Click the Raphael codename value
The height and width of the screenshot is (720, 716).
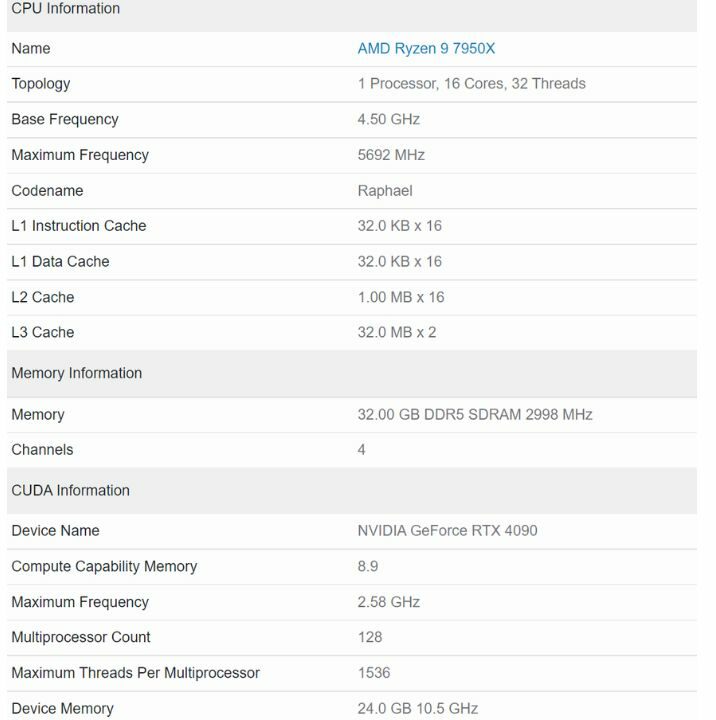pyautogui.click(x=385, y=190)
